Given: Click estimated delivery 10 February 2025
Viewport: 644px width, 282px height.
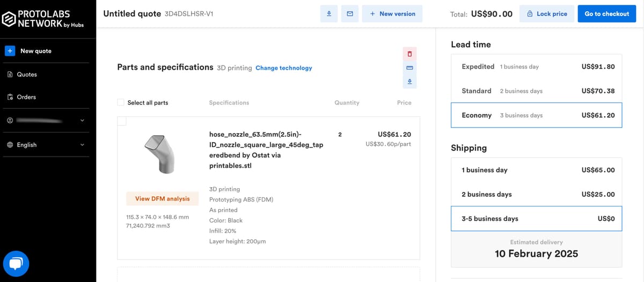Looking at the screenshot, I should click(x=537, y=254).
